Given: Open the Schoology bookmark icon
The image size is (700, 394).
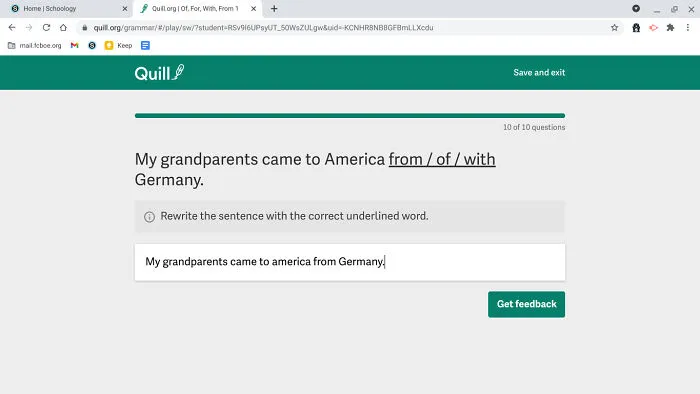Looking at the screenshot, I should click(x=92, y=46).
